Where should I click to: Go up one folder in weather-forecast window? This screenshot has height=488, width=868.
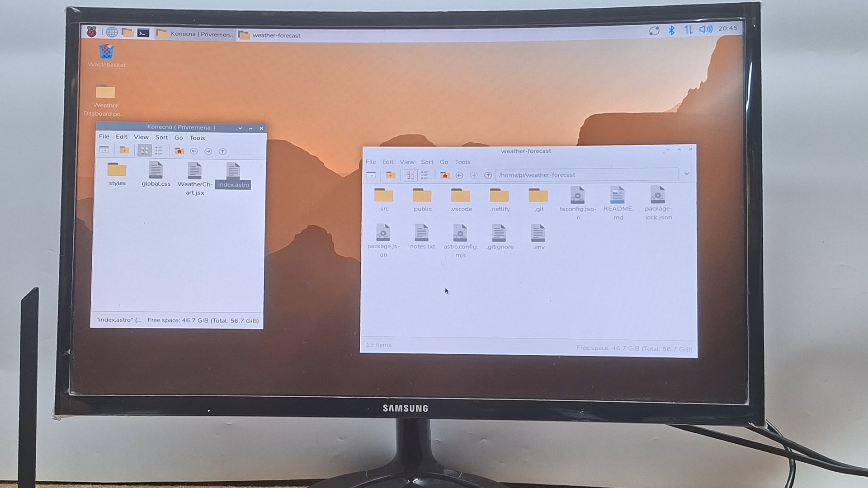[488, 175]
